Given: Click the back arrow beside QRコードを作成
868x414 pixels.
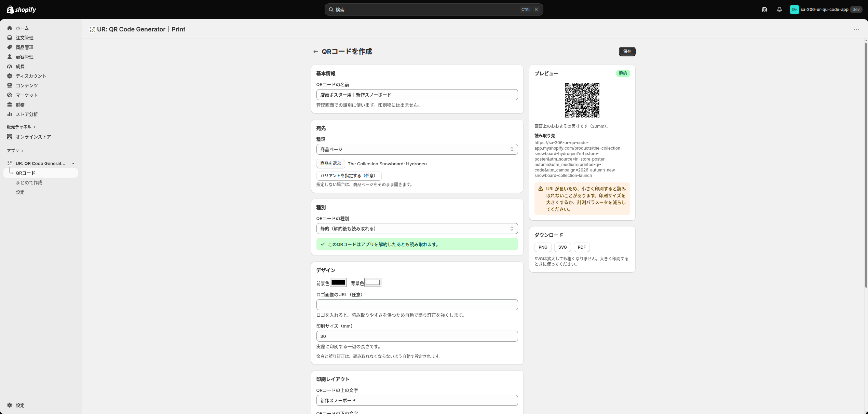Looking at the screenshot, I should [315, 52].
